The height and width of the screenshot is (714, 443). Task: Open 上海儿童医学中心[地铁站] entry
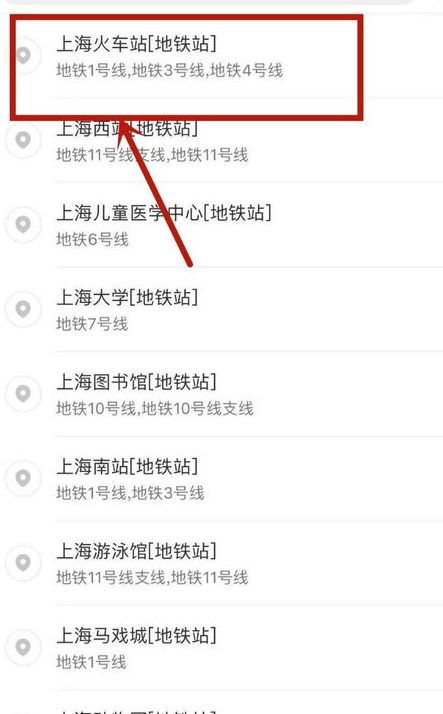click(221, 224)
